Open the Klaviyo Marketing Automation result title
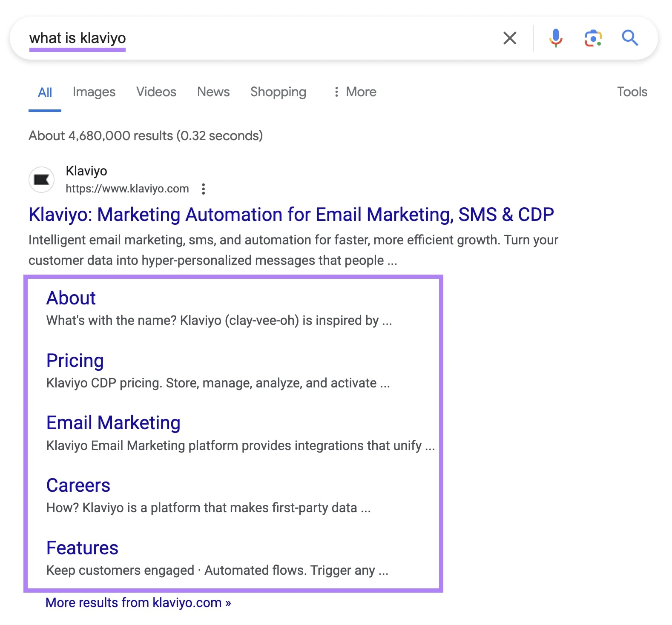 pos(291,215)
